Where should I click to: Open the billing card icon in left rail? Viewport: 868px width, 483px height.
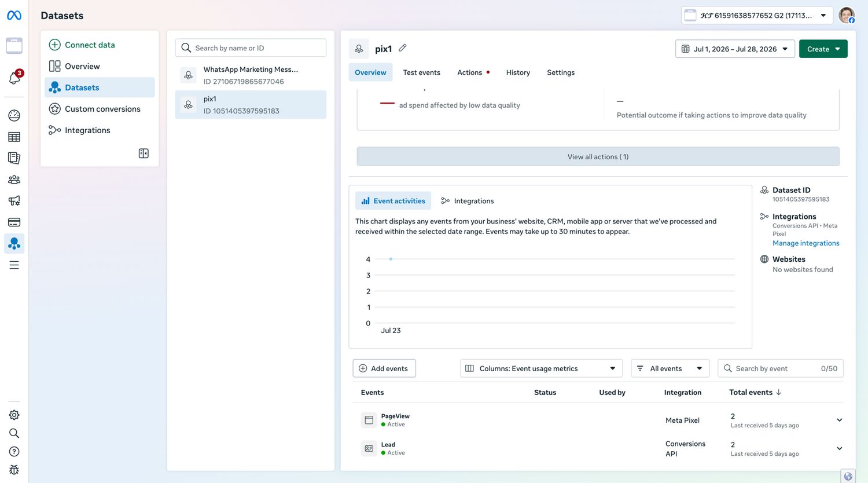point(14,222)
